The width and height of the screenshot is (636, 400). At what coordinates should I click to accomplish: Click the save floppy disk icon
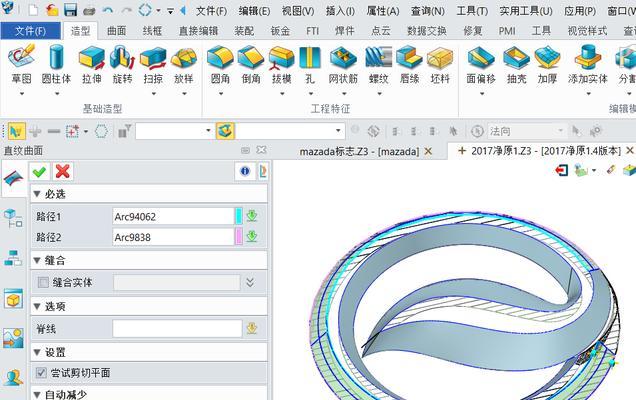[71, 10]
